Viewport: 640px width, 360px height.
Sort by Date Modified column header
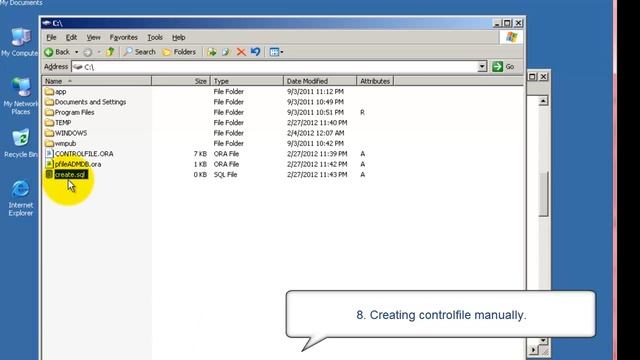tap(320, 81)
